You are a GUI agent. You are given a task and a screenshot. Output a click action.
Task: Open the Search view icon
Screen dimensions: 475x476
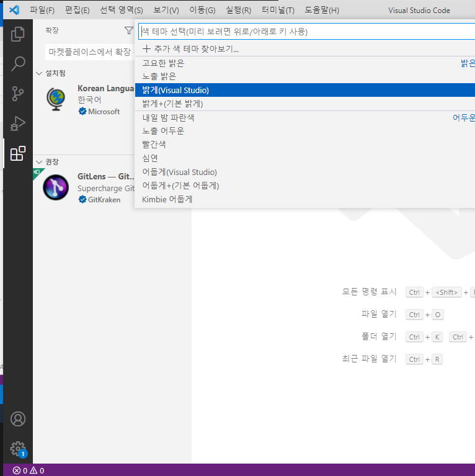tap(18, 63)
